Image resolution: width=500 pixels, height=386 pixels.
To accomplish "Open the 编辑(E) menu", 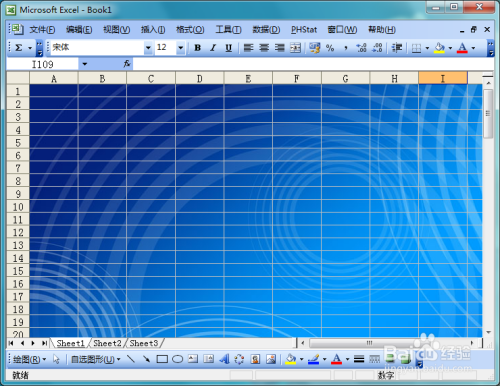I will 79,30.
